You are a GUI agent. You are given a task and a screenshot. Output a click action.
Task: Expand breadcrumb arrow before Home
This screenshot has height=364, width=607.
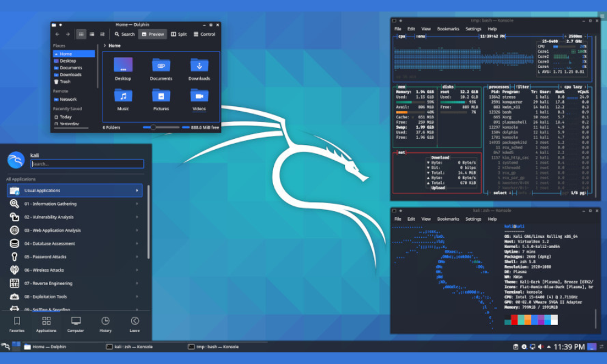(104, 45)
